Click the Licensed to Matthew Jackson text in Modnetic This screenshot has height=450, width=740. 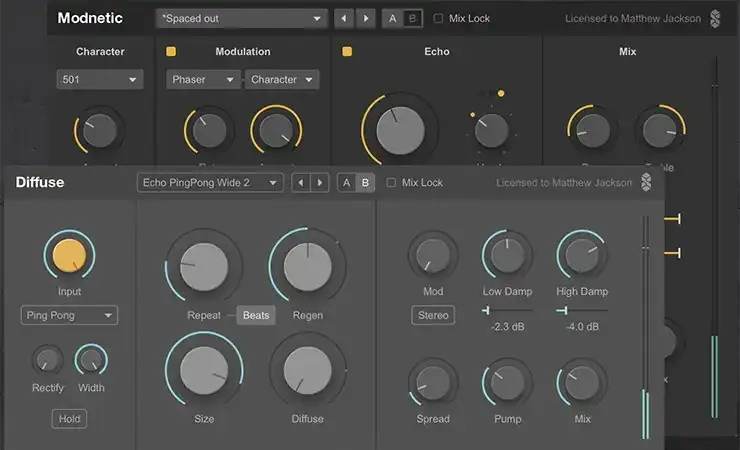click(x=633, y=18)
